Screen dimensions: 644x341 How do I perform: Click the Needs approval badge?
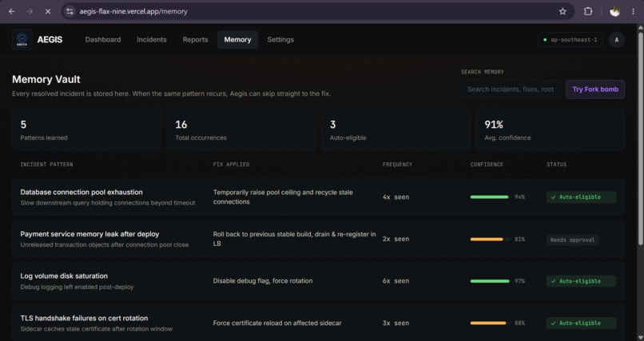573,240
